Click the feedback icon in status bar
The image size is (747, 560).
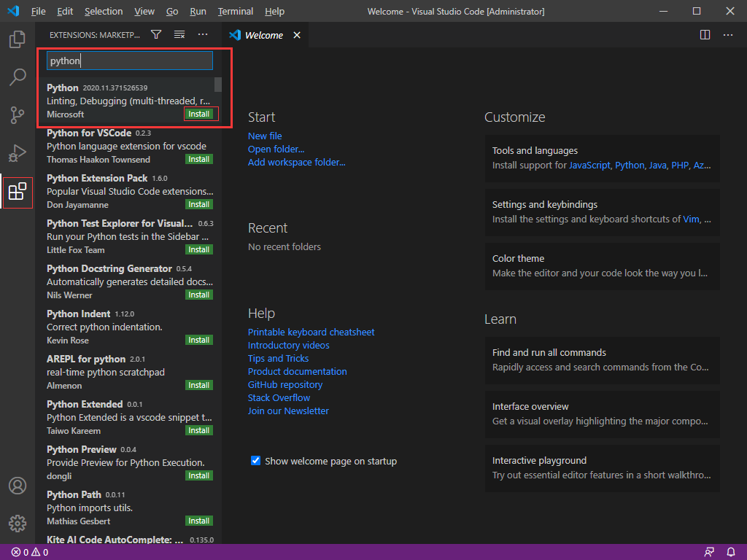pos(709,552)
